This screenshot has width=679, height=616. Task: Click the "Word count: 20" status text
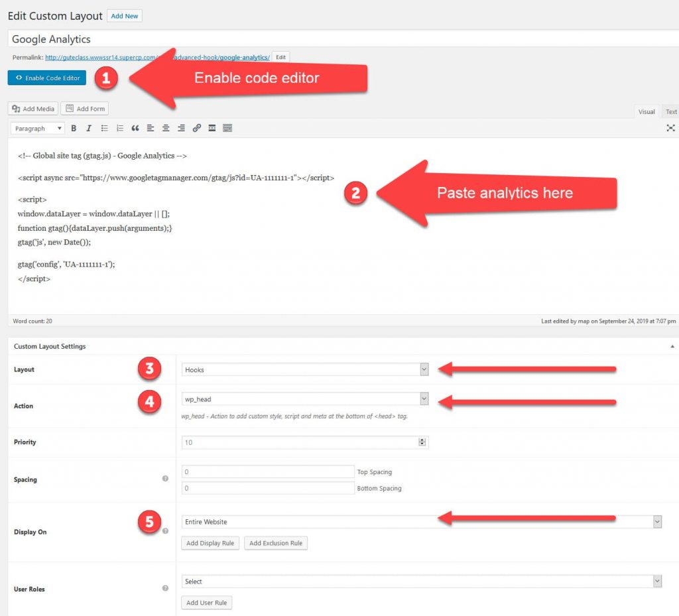click(x=32, y=321)
